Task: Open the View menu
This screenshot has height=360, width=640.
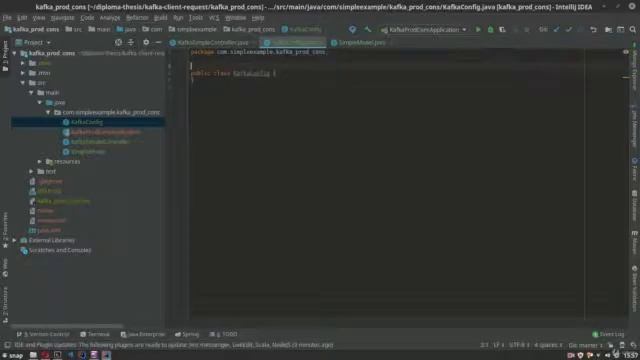Action: [x=39, y=18]
